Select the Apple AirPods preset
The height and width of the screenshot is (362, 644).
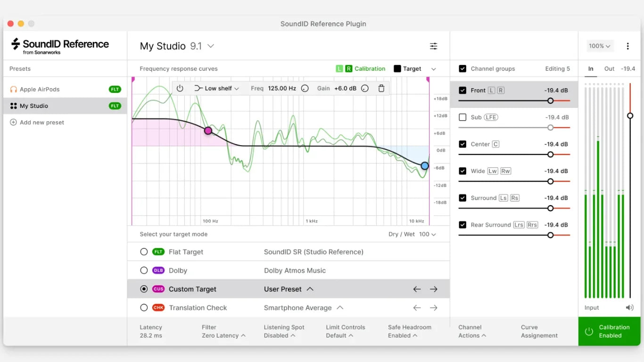point(65,89)
